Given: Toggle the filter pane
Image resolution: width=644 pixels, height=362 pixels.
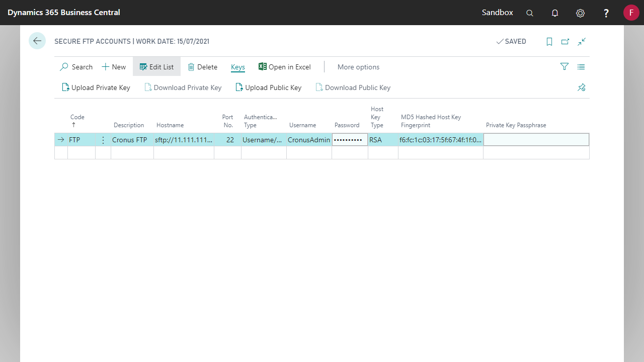Looking at the screenshot, I should coord(565,66).
